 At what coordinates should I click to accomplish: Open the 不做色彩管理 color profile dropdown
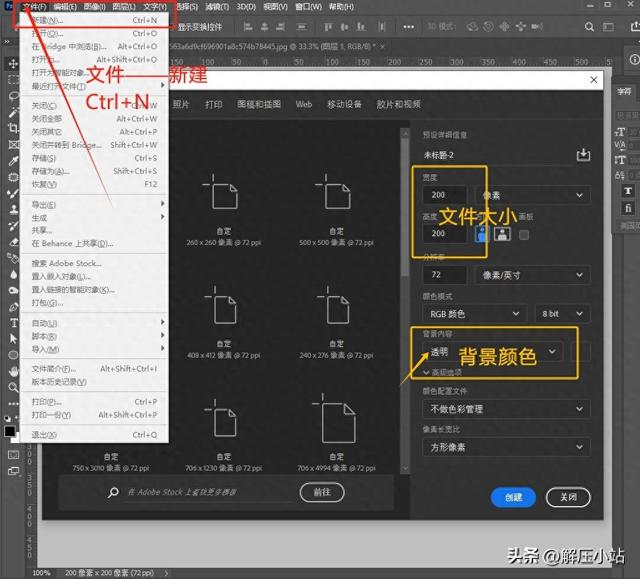tap(507, 409)
